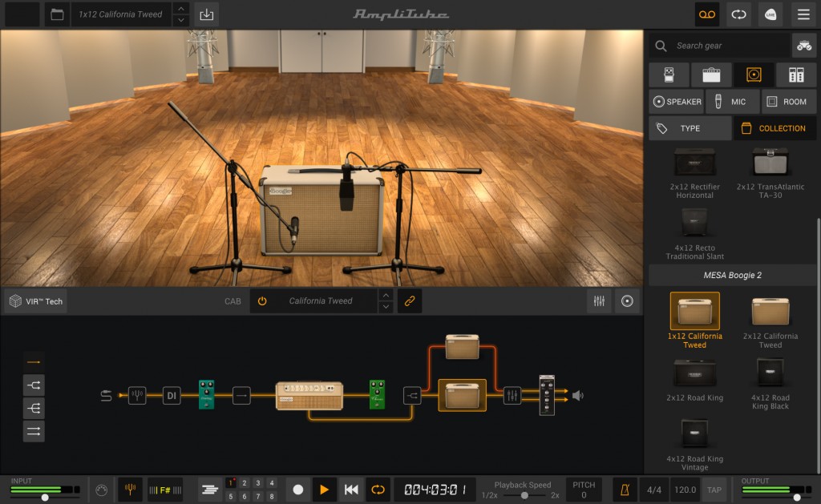Image resolution: width=821 pixels, height=504 pixels.
Task: Select the first green stomp pedal
Action: tap(206, 394)
